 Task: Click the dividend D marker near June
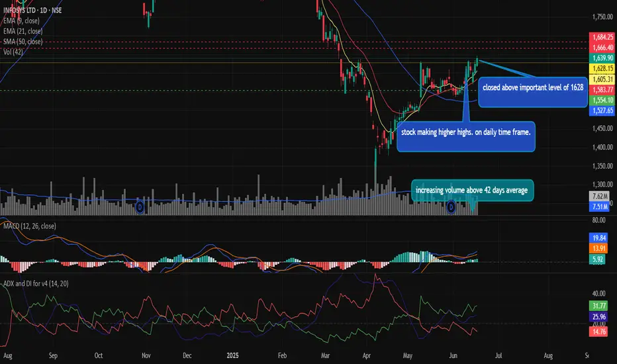click(451, 206)
